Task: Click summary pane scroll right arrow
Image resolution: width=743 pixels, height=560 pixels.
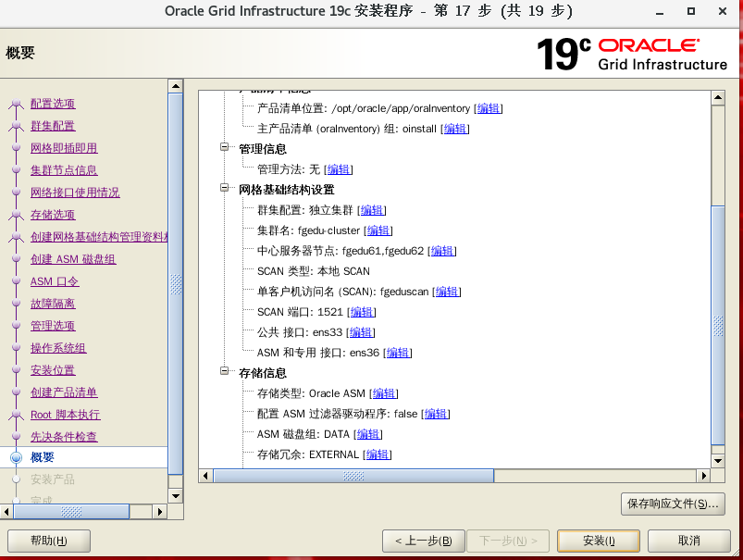Action: [x=703, y=476]
